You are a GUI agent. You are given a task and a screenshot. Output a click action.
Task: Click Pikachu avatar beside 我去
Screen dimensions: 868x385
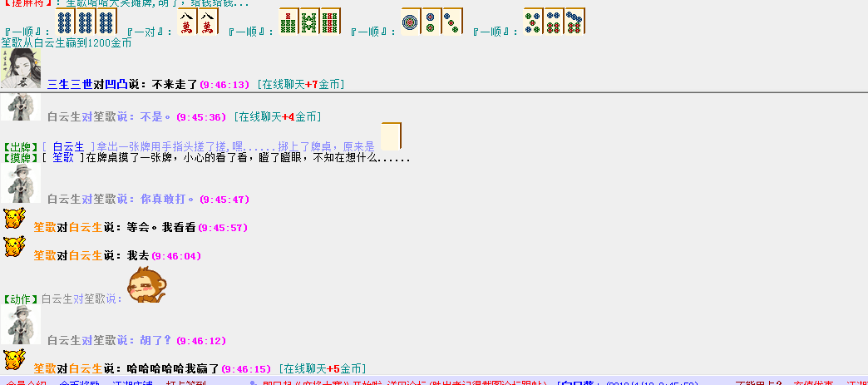pyautogui.click(x=14, y=246)
